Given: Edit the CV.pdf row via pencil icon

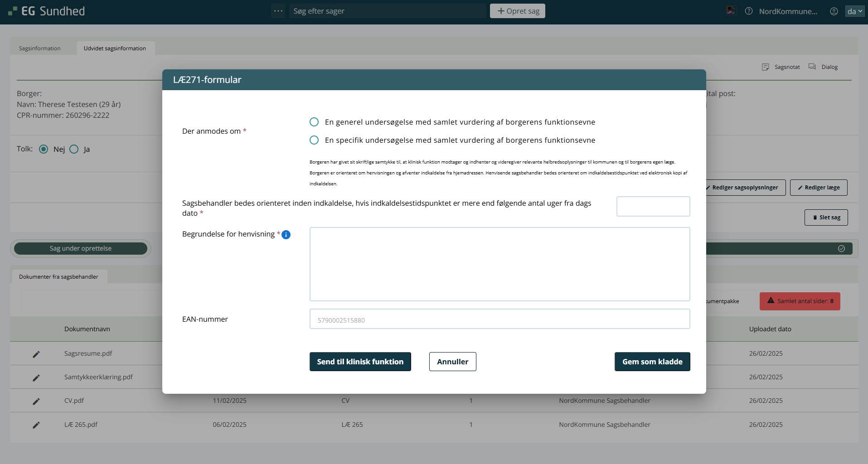Looking at the screenshot, I should click(x=36, y=401).
